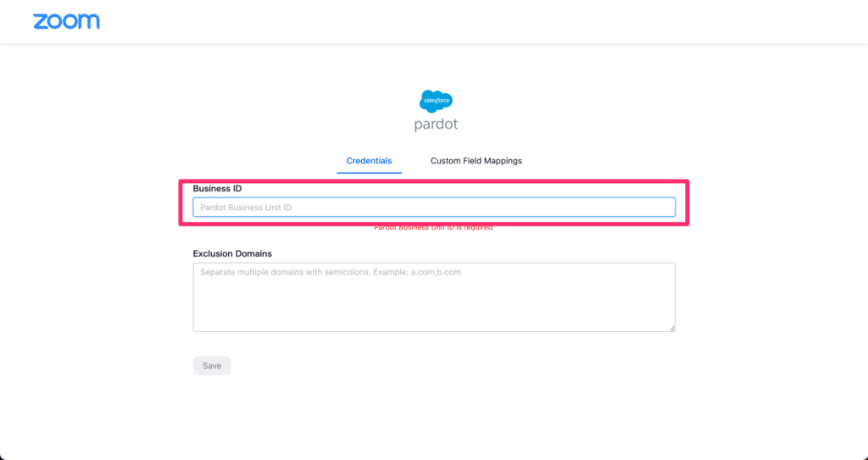Click the red Business Unit ID required error
Image resolution: width=868 pixels, height=460 pixels.
[x=433, y=228]
